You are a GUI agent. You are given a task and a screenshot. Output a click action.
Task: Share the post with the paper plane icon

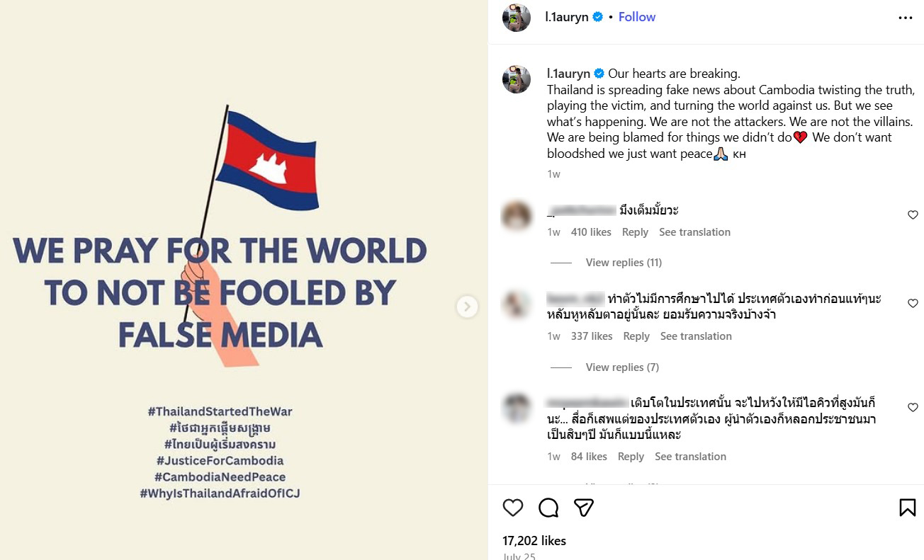(x=583, y=508)
